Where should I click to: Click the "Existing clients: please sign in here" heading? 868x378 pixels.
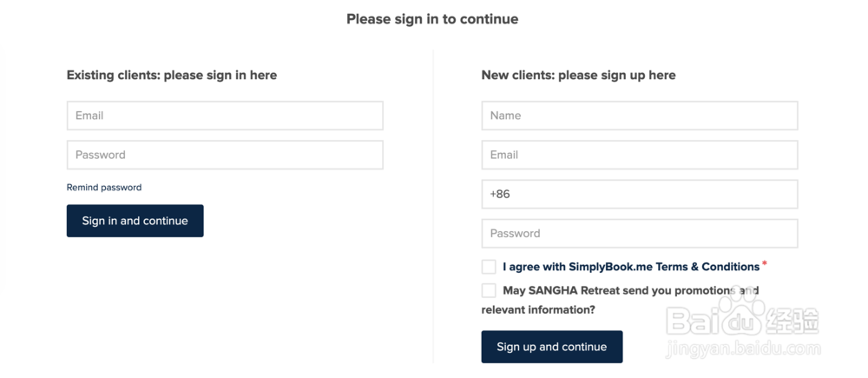pos(172,76)
